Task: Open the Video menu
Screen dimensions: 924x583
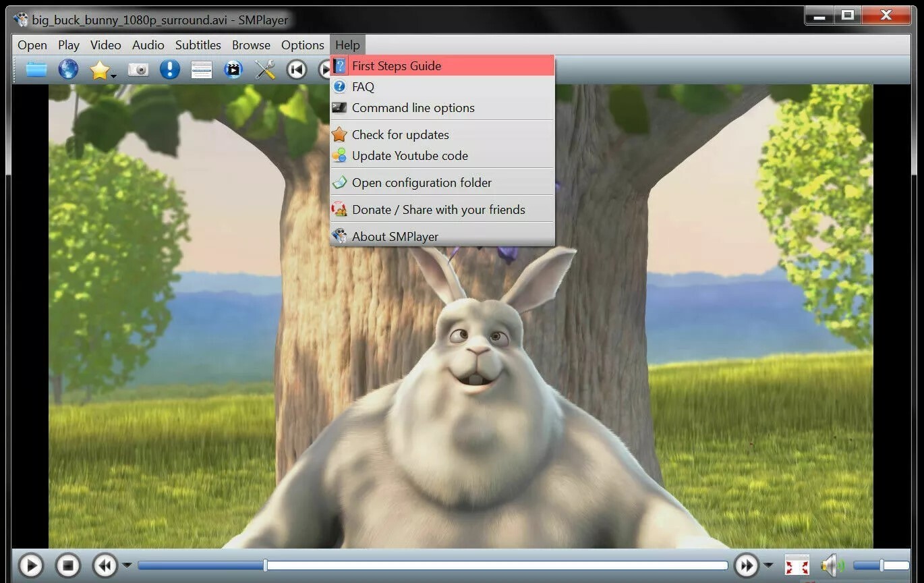Action: [x=106, y=45]
